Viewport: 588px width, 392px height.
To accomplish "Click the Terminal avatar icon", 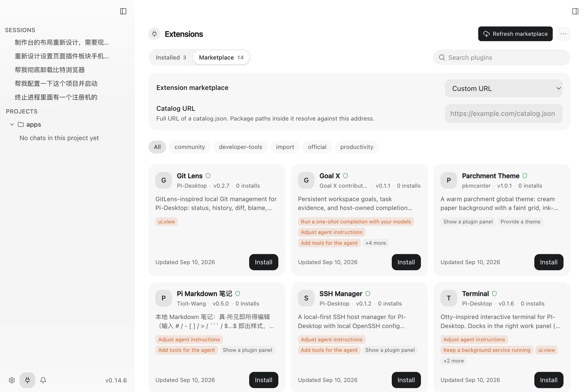I will click(449, 298).
